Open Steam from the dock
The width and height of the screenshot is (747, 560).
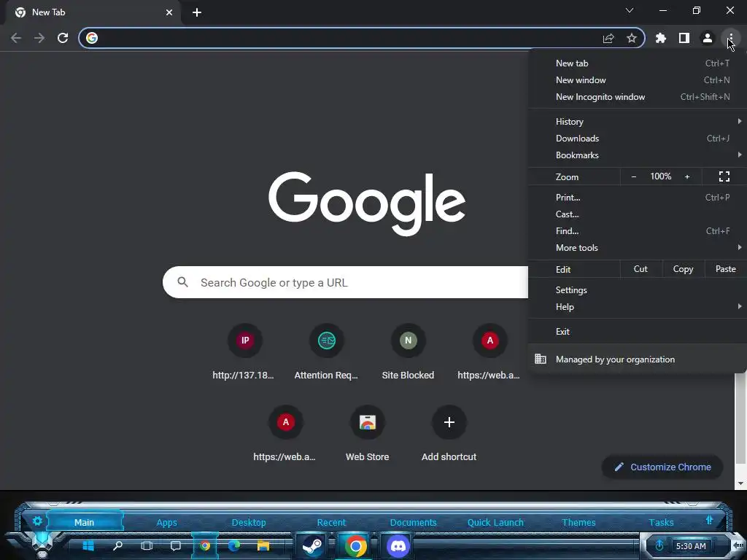(312, 546)
